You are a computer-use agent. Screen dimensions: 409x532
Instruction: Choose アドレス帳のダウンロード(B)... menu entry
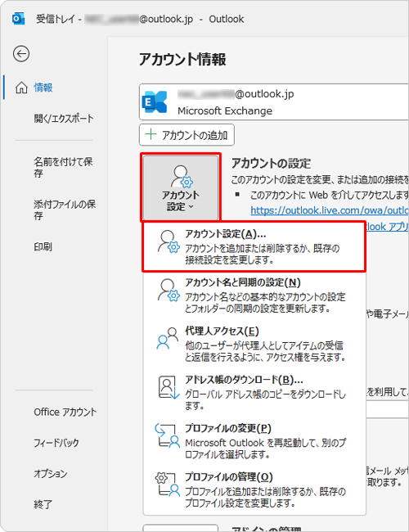click(254, 392)
